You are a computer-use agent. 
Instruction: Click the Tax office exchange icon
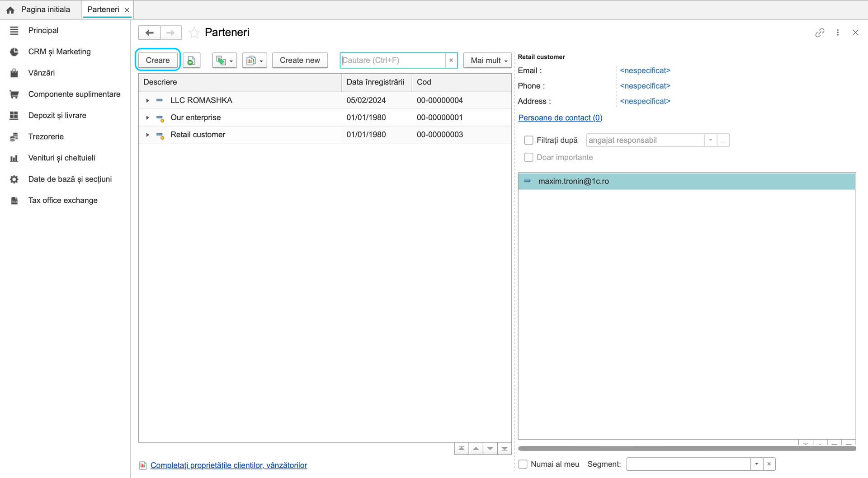click(14, 200)
